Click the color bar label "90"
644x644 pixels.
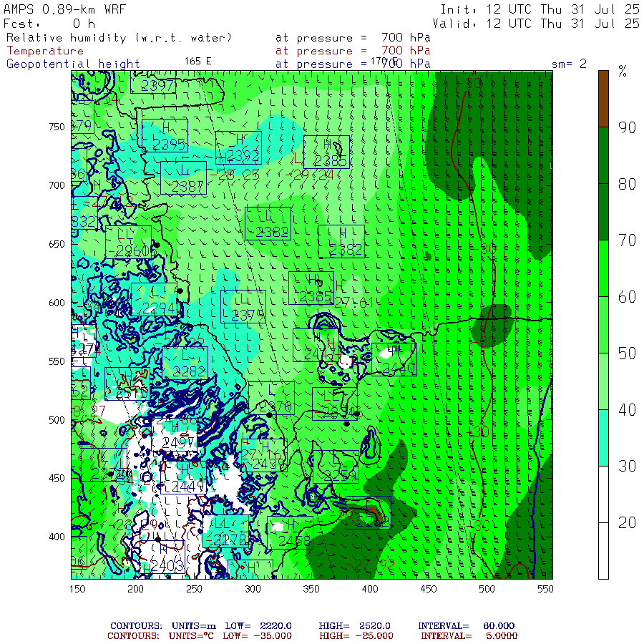point(627,127)
